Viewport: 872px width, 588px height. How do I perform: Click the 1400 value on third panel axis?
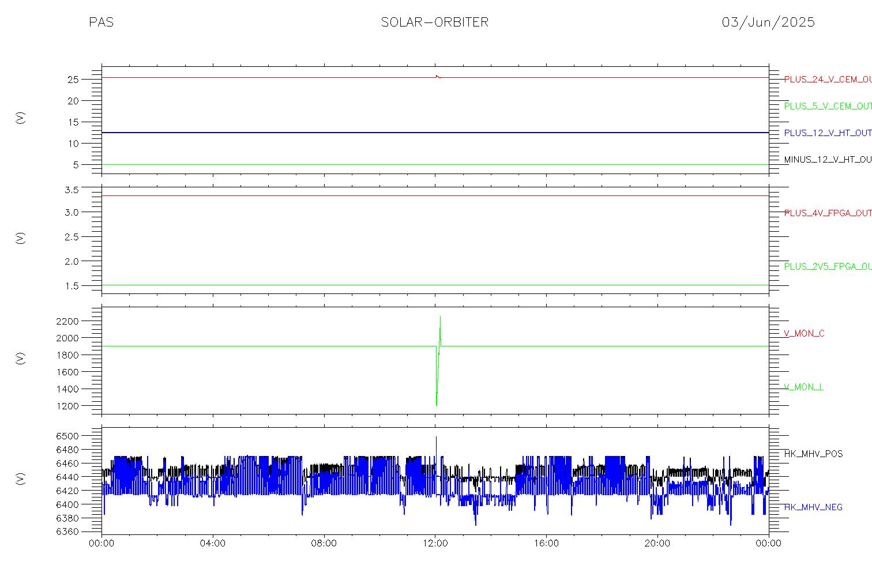[67, 389]
